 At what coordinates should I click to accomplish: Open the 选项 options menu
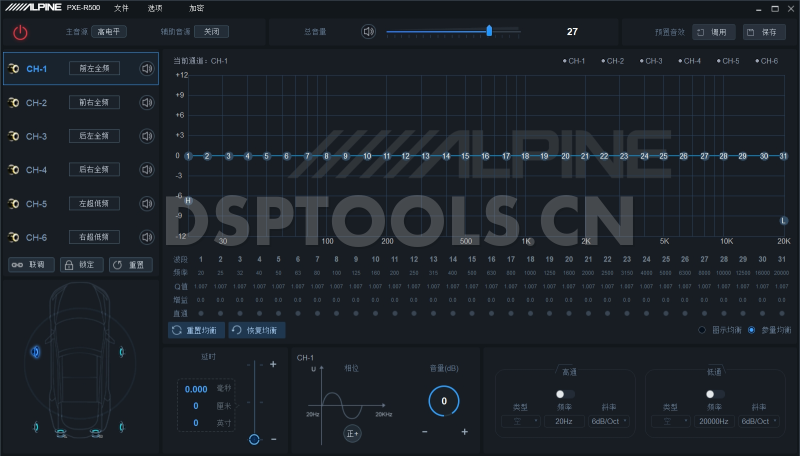click(x=155, y=8)
